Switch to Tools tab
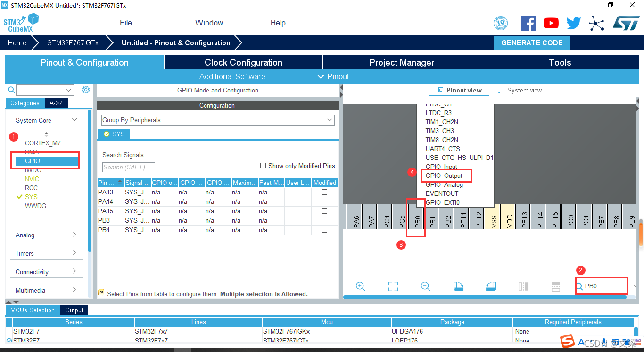 [x=560, y=62]
